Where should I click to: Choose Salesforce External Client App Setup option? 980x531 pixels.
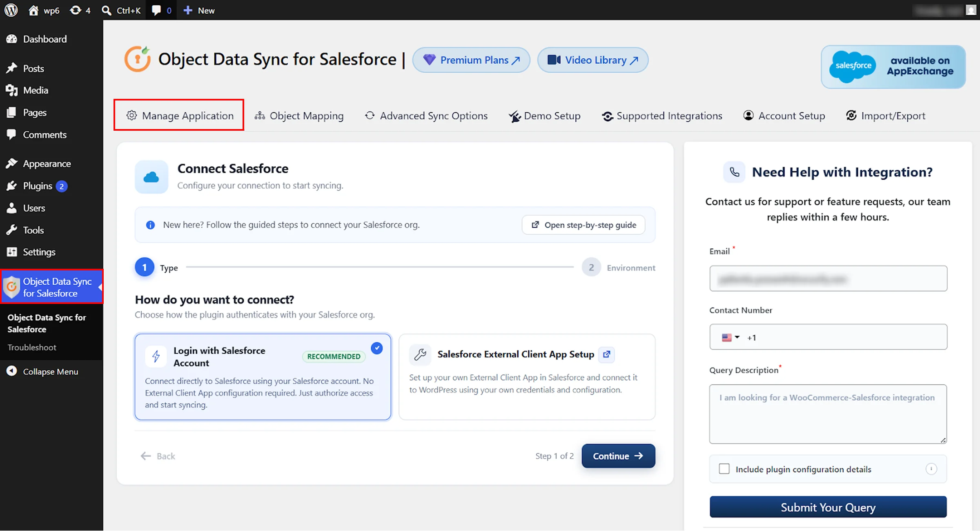point(527,377)
